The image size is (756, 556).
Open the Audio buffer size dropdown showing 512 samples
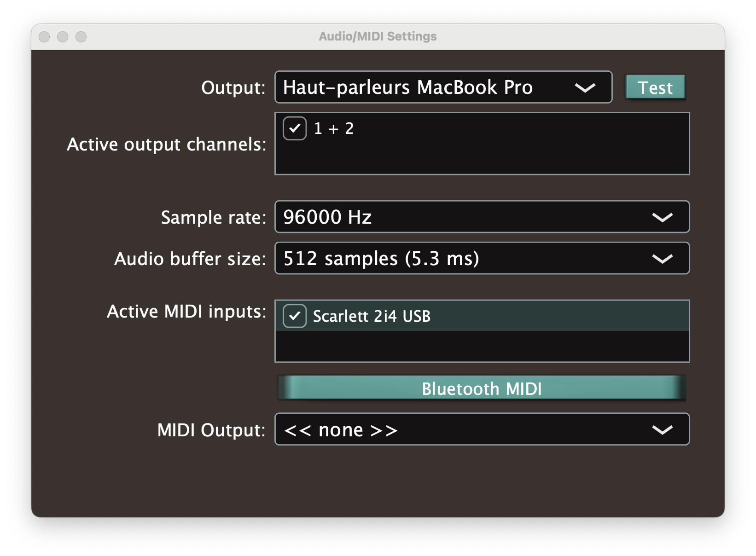click(x=460, y=258)
